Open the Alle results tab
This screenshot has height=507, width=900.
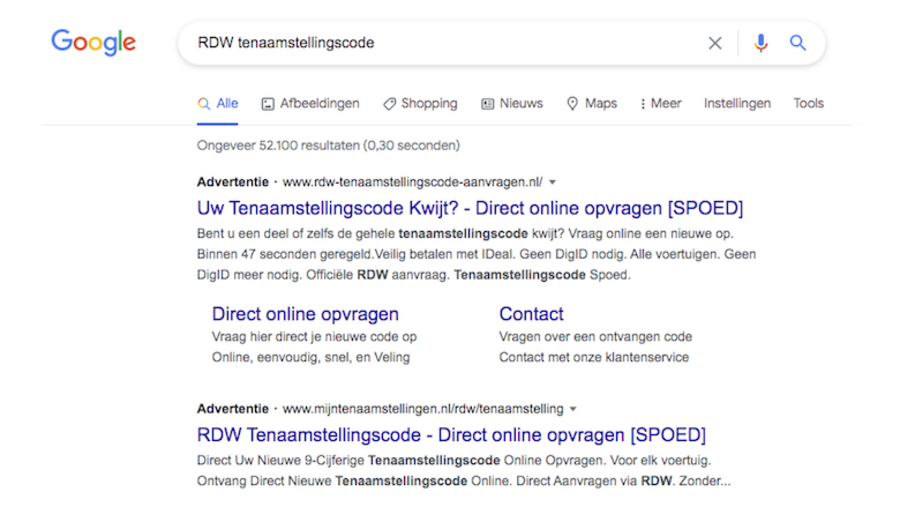coord(218,104)
